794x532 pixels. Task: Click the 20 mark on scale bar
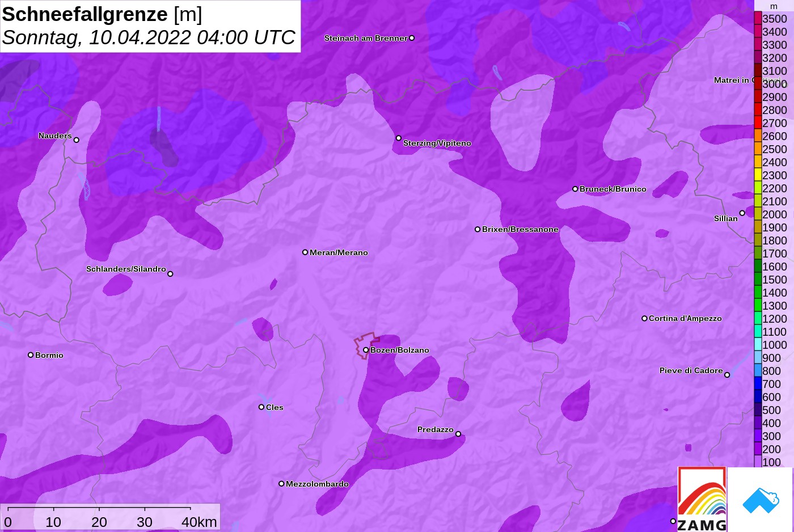click(x=99, y=522)
